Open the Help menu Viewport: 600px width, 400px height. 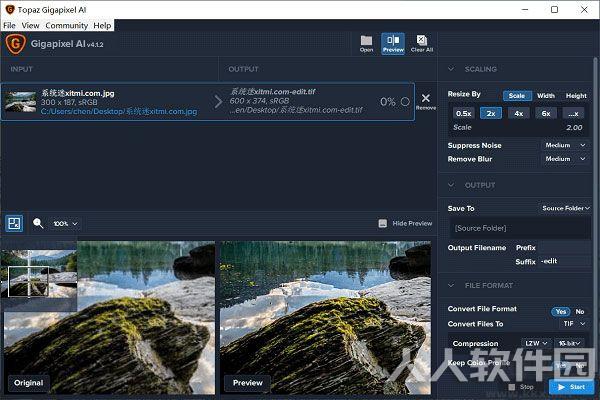(102, 25)
